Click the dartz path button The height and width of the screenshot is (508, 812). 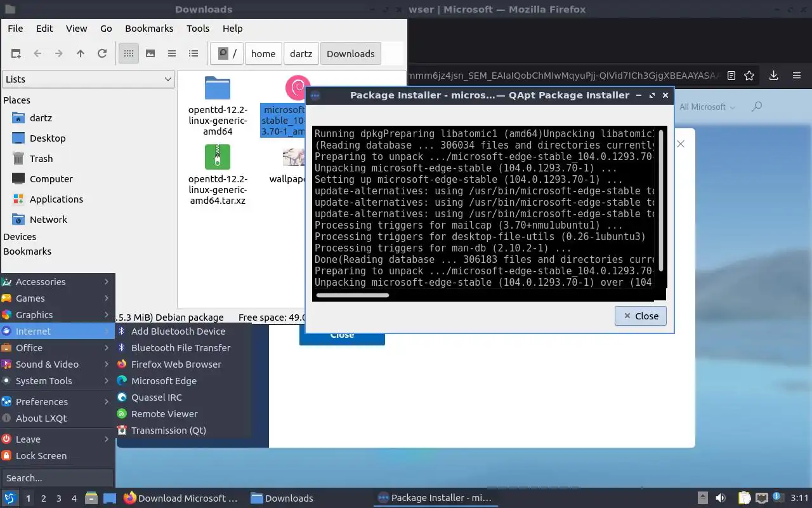coord(301,53)
